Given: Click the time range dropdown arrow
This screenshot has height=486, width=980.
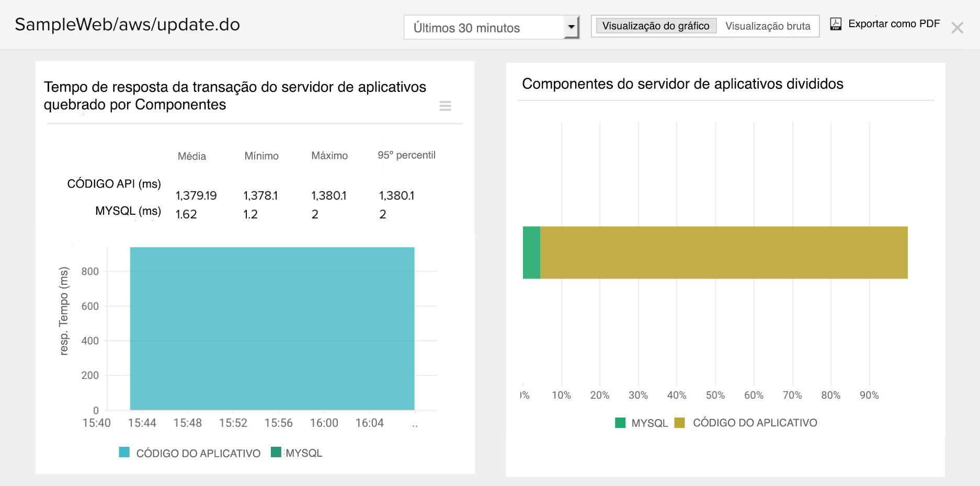Looking at the screenshot, I should [x=571, y=27].
